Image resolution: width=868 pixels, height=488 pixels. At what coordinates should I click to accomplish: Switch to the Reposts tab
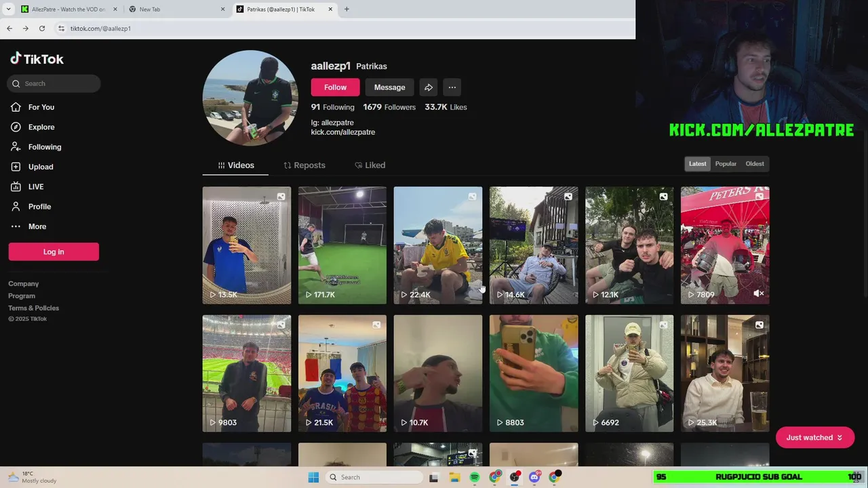tap(304, 165)
